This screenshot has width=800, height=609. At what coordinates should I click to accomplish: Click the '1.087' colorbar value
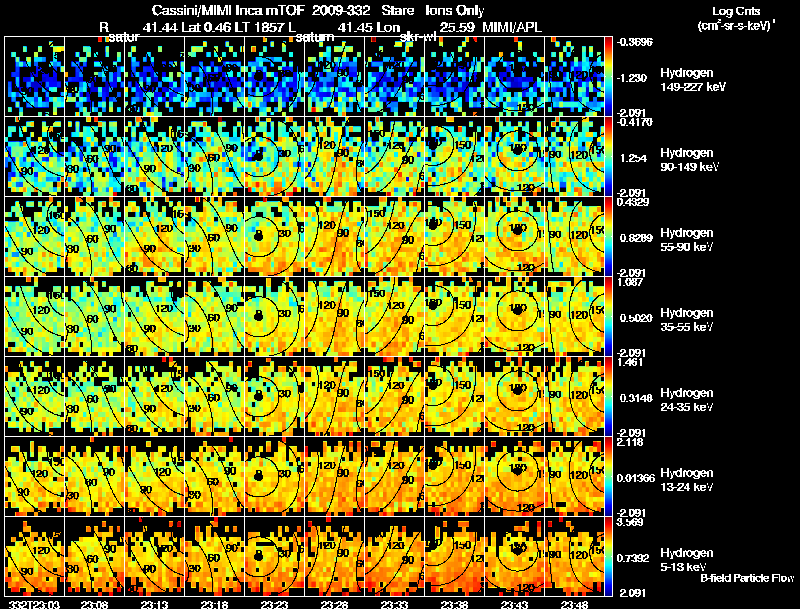630,282
